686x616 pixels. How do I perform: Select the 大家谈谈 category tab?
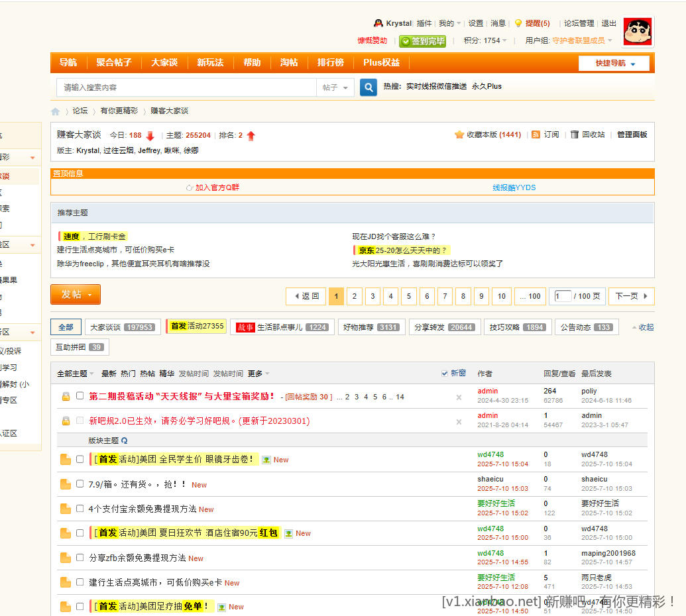point(123,327)
